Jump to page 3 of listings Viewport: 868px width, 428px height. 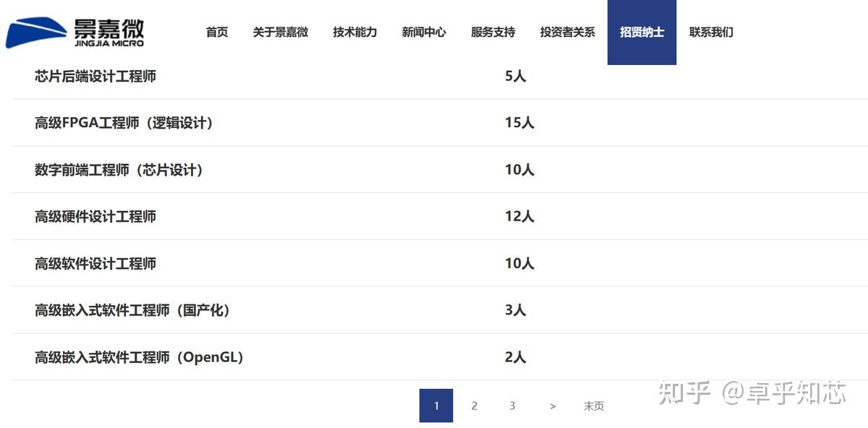point(512,406)
